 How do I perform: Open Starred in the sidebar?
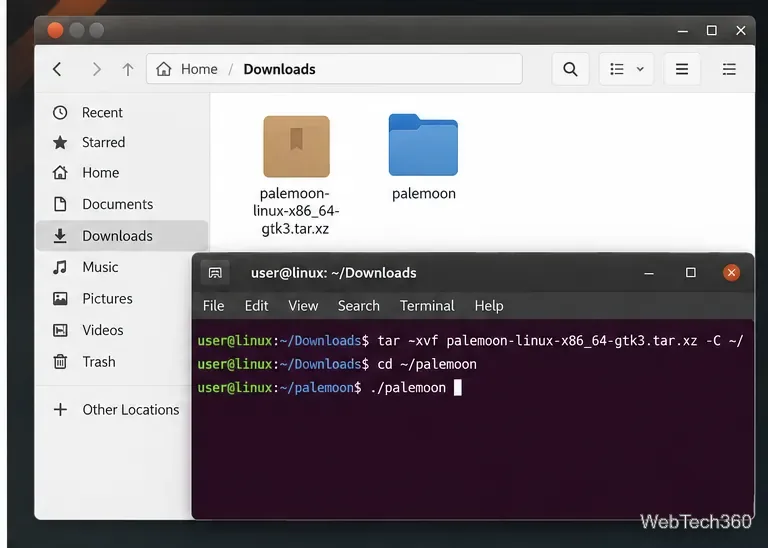pyautogui.click(x=122, y=143)
